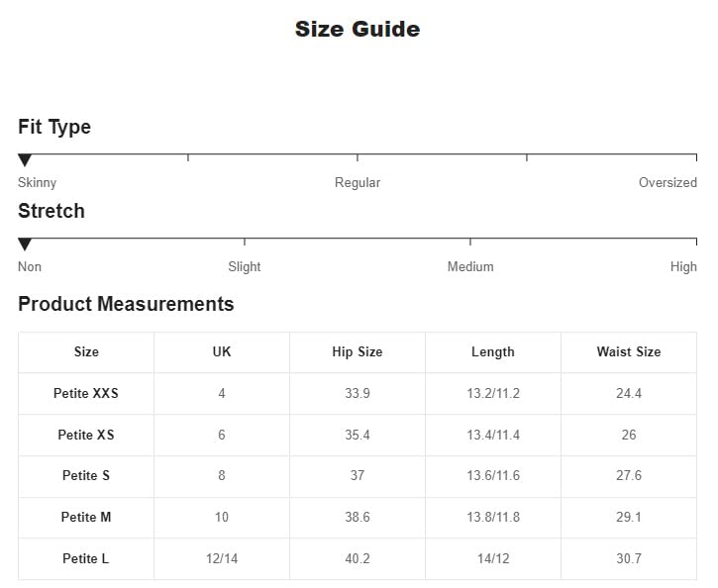Select the Petite XS row label
The image size is (718, 588).
[86, 436]
